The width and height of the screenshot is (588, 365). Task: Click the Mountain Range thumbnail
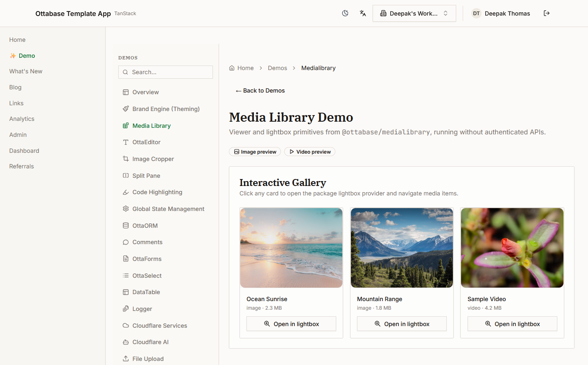point(402,247)
